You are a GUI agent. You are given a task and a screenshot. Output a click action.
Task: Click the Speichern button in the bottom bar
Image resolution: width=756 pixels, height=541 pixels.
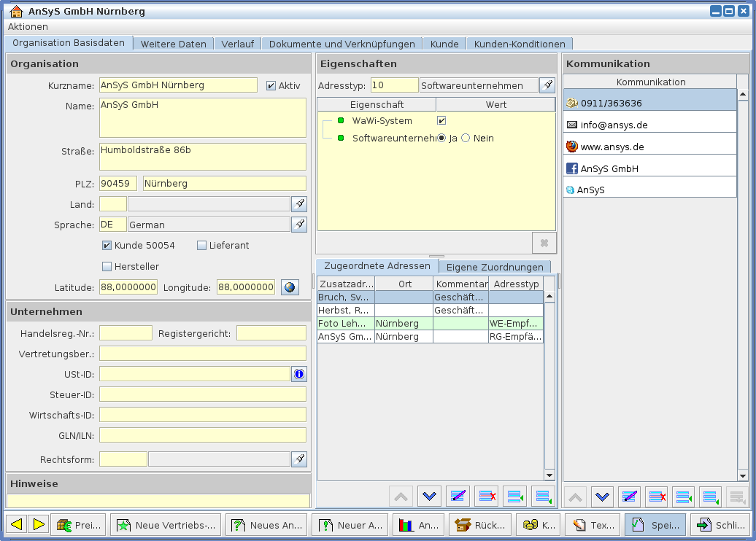(655, 524)
